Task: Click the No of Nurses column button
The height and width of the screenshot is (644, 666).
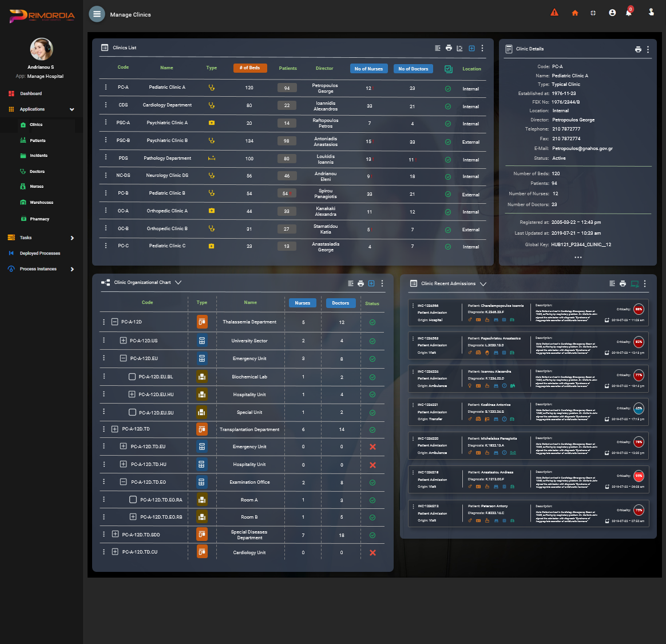Action: 368,69
